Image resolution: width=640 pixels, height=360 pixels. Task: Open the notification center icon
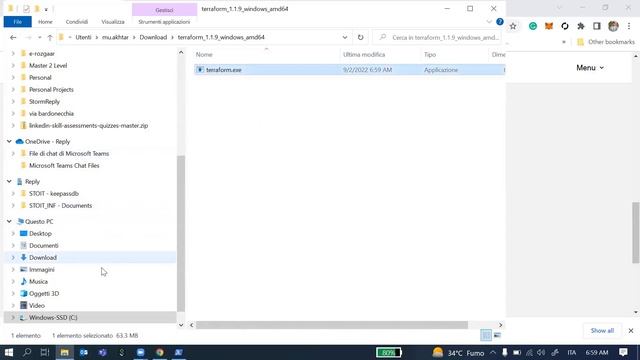coord(623,352)
